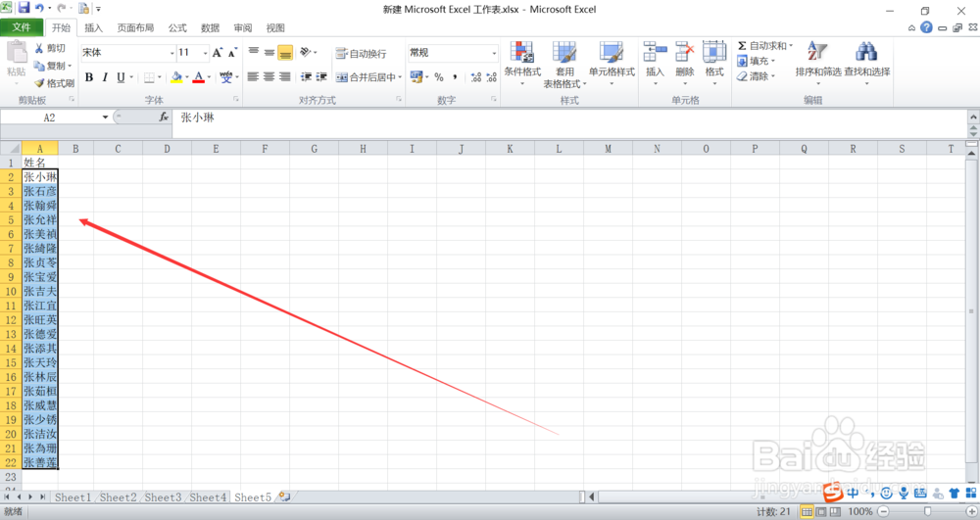Click the percent style icon
The height and width of the screenshot is (520, 980).
point(439,76)
